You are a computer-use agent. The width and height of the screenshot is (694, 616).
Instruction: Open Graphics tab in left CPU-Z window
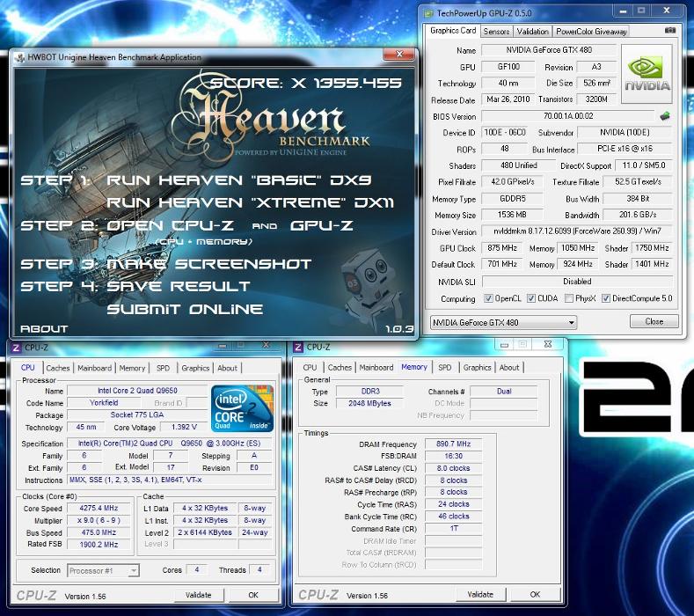tap(195, 368)
